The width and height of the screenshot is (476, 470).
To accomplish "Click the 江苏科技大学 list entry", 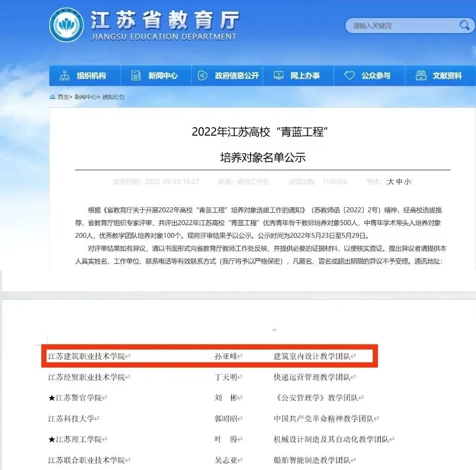I will point(71,418).
